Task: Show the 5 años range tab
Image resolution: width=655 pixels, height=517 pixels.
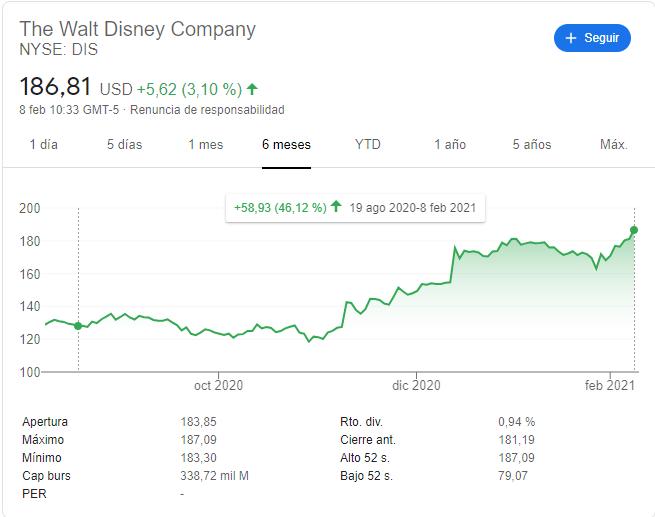Action: point(532,144)
